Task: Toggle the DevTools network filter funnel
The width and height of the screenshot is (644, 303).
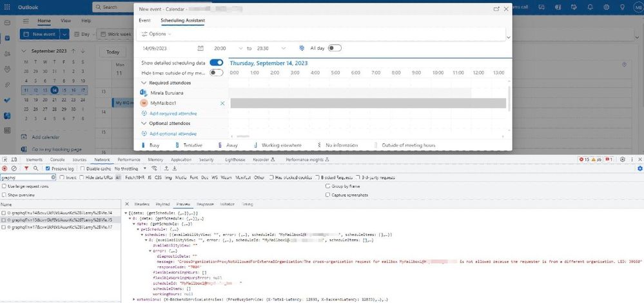Action: (x=26, y=168)
